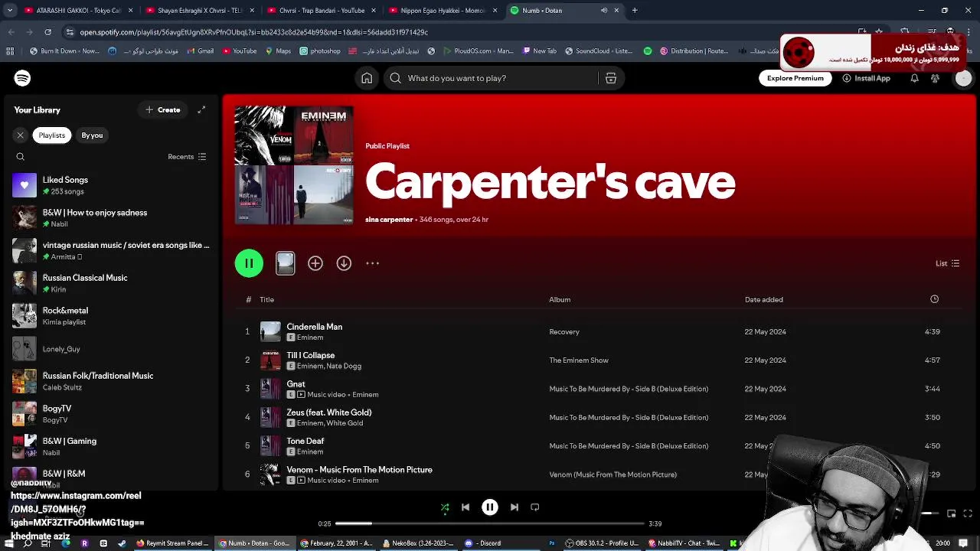Open BogyTV playlist
Viewport: 980px width, 551px height.
pyautogui.click(x=111, y=414)
